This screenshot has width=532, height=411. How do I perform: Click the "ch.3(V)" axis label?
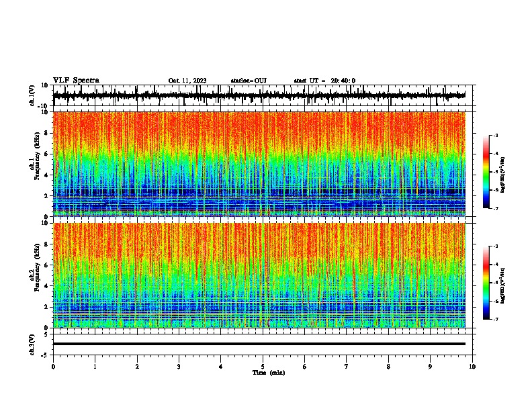pos(32,345)
